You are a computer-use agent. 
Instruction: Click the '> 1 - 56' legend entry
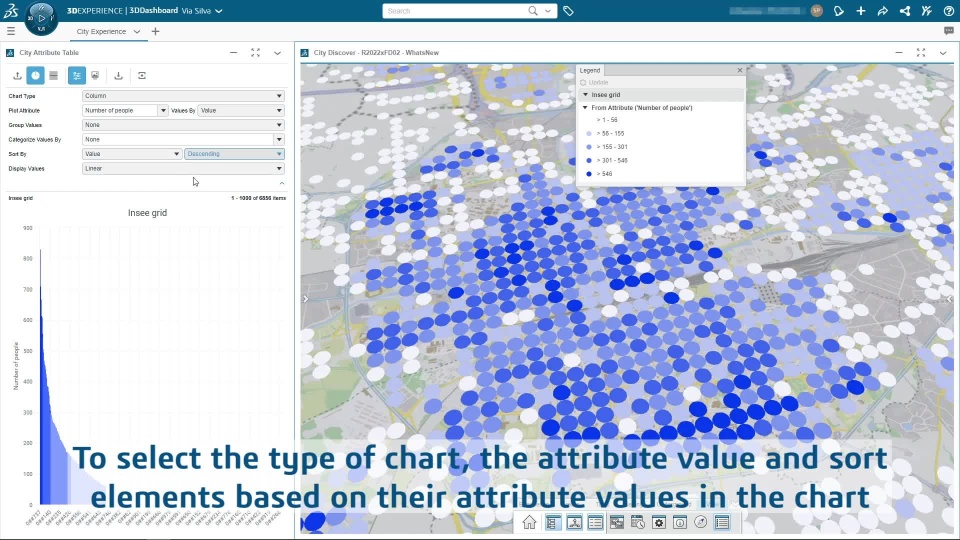[607, 120]
